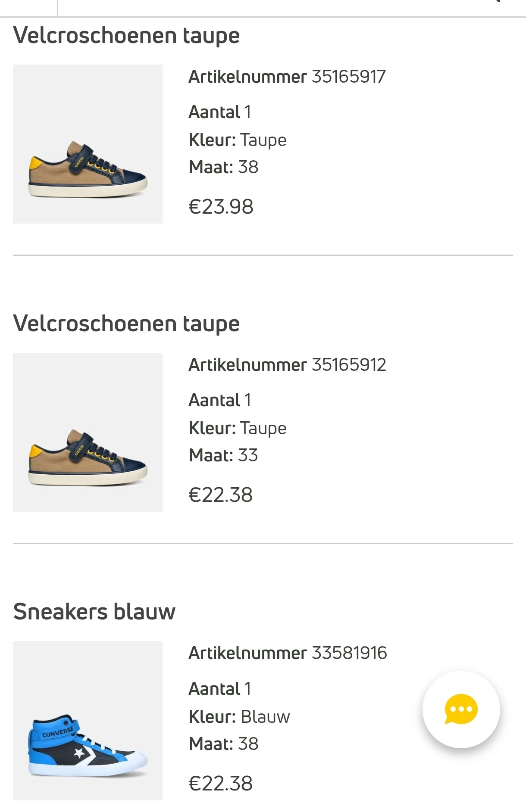526x812 pixels.
Task: Click price €23.98 of first item
Action: click(x=222, y=207)
